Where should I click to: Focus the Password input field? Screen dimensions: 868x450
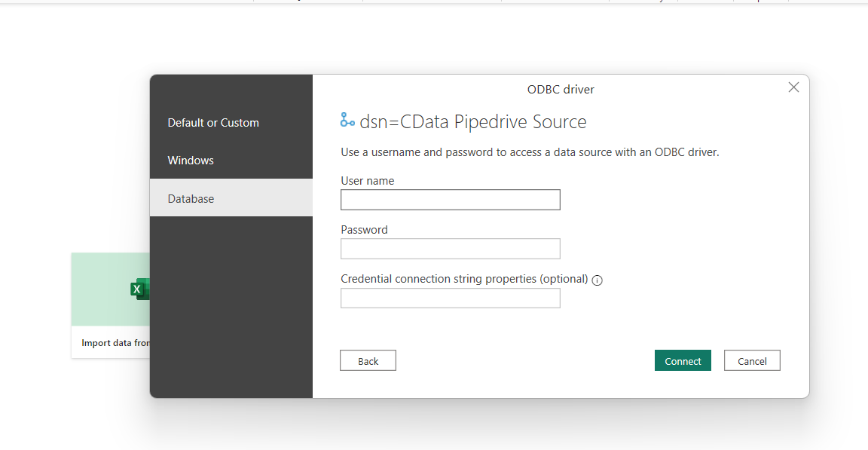tap(450, 249)
